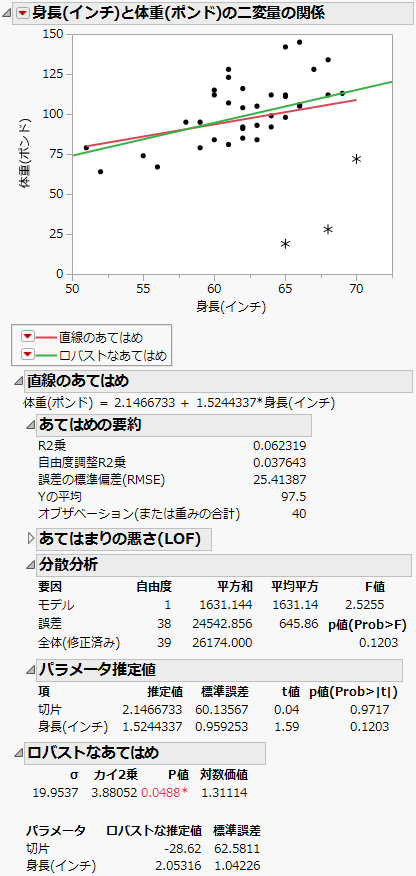Select the chi-square value 3.88052
The height and width of the screenshot is (876, 416).
pos(116,792)
